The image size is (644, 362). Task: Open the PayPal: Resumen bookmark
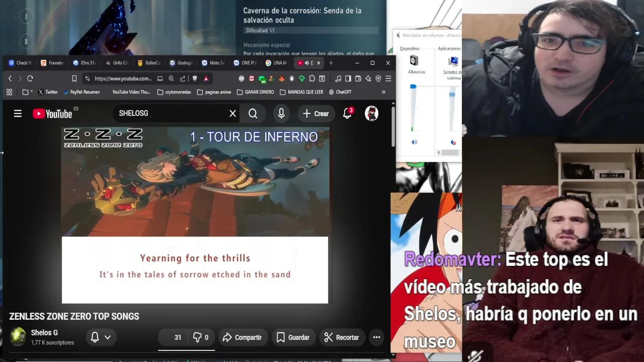click(x=81, y=92)
